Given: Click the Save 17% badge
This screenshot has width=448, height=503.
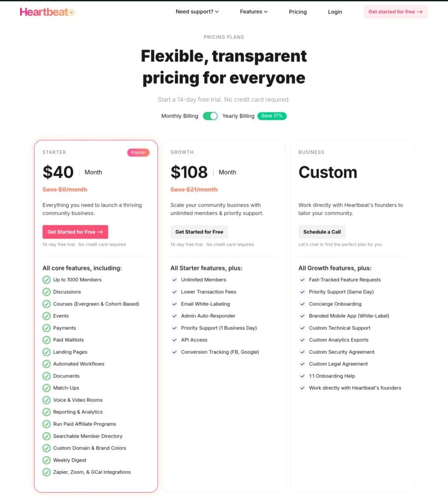Looking at the screenshot, I should (272, 116).
